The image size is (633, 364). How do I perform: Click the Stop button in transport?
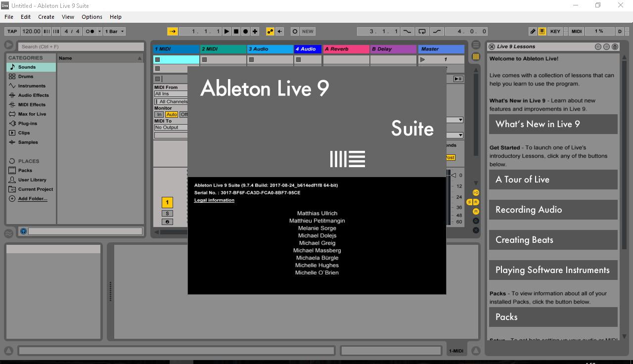click(x=236, y=31)
